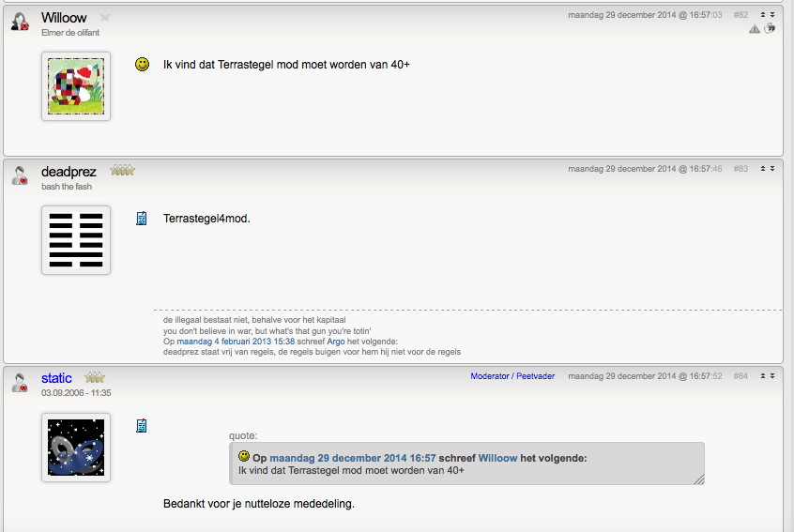Click deadprez's subtitle 'bash the fash'
Image resolution: width=794 pixels, height=532 pixels.
[67, 187]
